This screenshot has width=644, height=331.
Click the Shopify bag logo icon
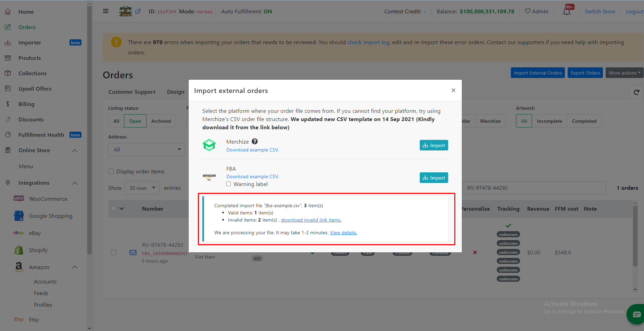click(19, 250)
